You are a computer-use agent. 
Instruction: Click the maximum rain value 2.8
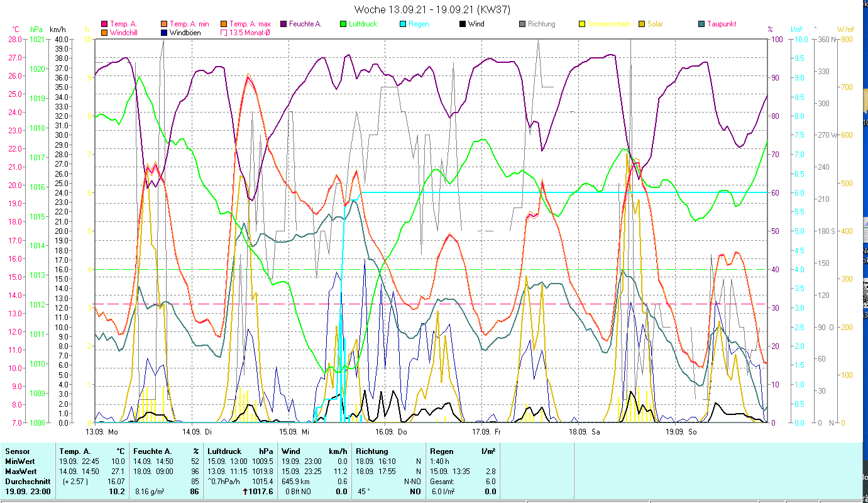click(x=490, y=472)
